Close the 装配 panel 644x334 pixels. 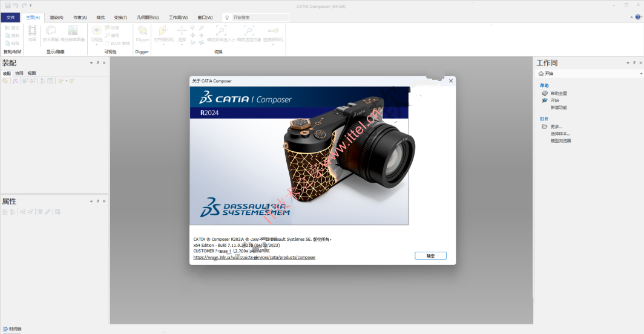[x=104, y=63]
